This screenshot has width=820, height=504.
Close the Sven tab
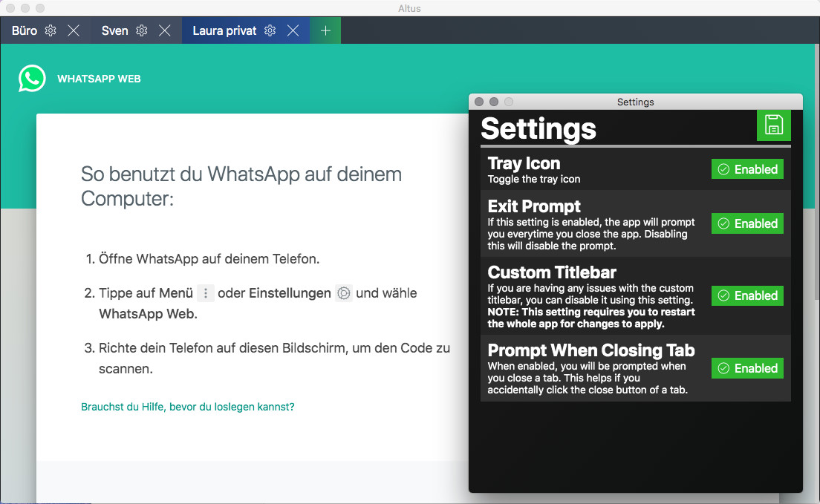pos(165,30)
